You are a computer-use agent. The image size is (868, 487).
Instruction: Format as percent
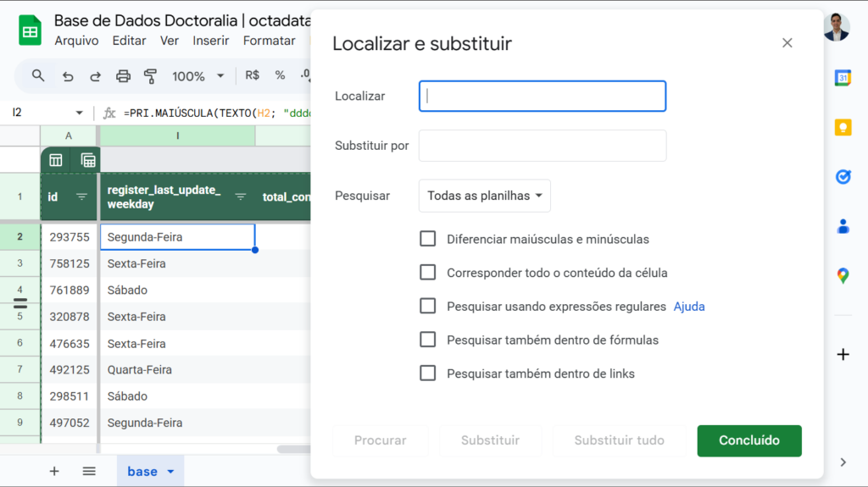[280, 76]
